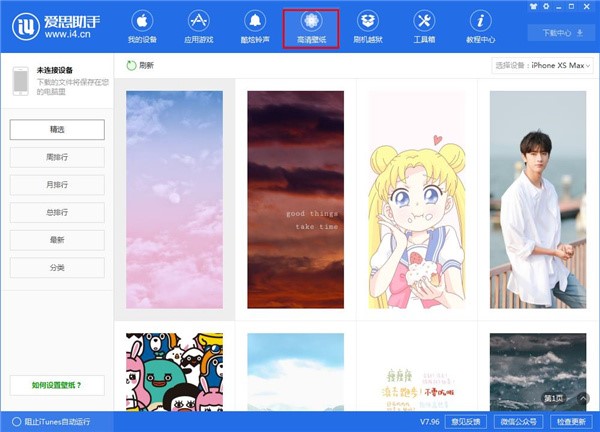Open 工具箱 toolbox section
This screenshot has width=600, height=432.
click(x=423, y=27)
